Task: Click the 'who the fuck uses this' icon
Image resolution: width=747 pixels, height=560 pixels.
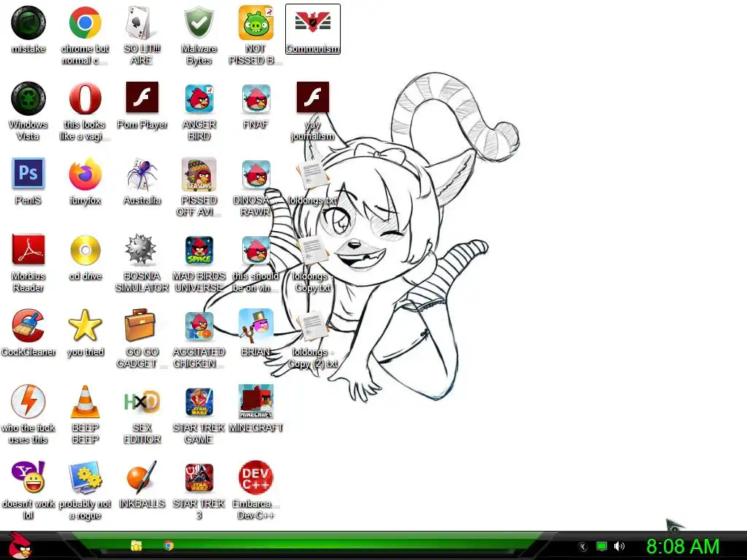Action: point(28,402)
